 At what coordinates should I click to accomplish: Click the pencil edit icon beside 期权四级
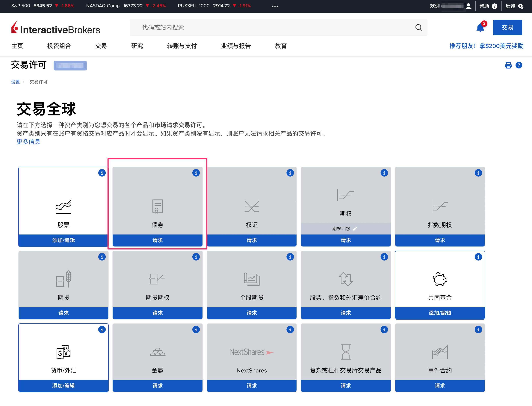tap(355, 229)
